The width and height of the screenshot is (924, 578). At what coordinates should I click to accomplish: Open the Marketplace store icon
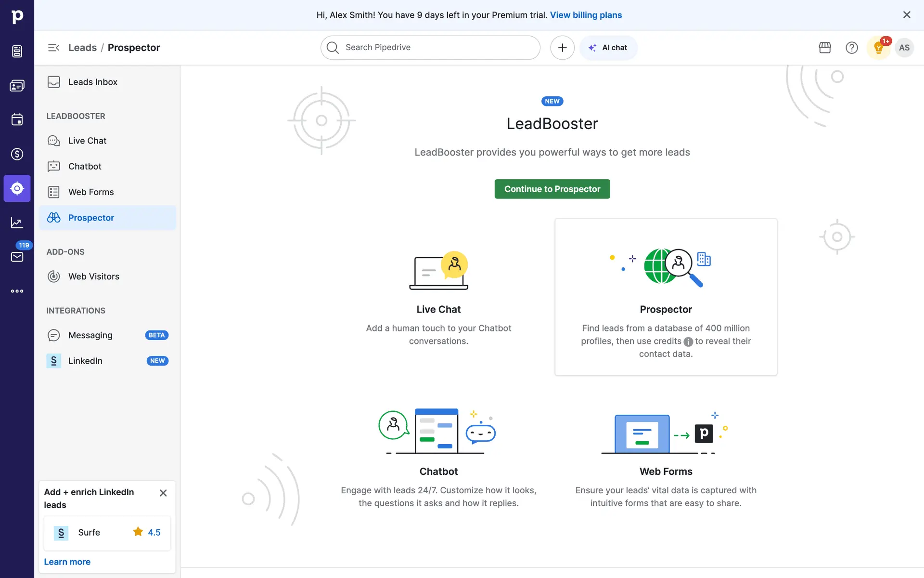825,48
